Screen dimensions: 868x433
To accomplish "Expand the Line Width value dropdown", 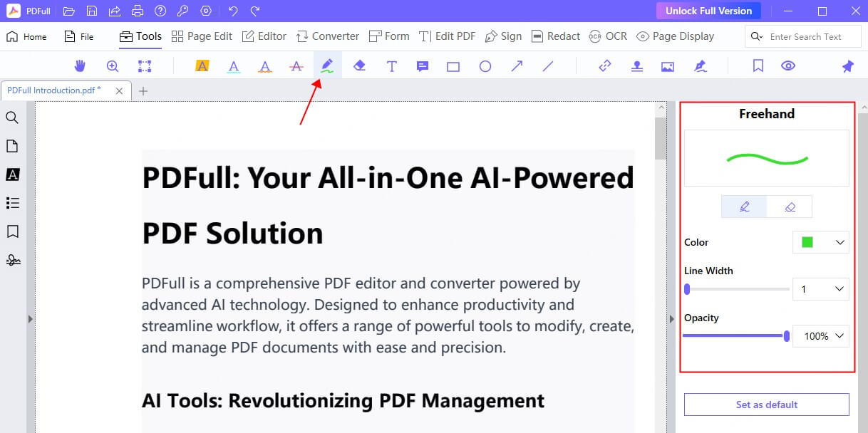I will pos(821,289).
